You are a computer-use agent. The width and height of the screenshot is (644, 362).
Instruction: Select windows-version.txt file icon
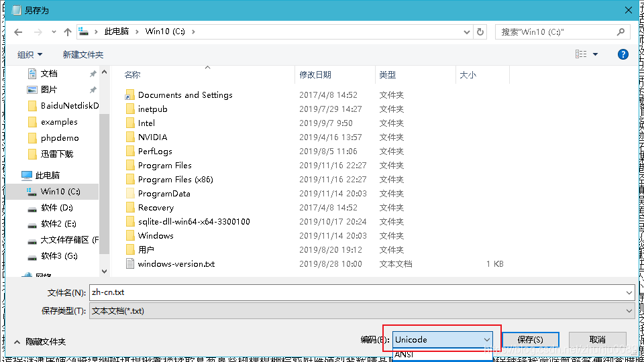(x=129, y=264)
